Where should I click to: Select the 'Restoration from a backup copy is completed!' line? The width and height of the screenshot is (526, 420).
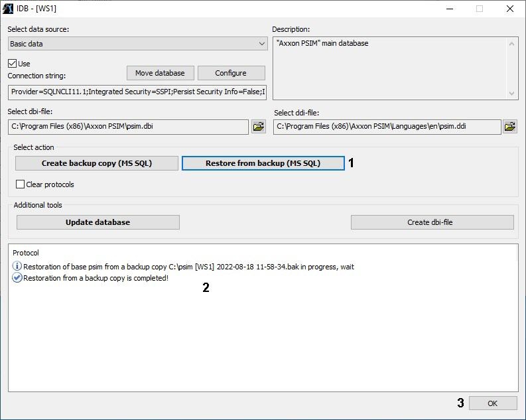pyautogui.click(x=96, y=278)
